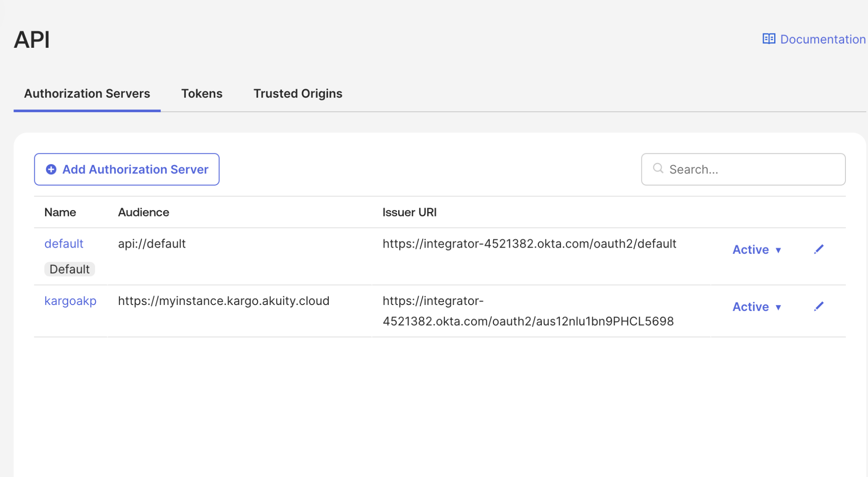
Task: Open the kargoakp authorization server link
Action: [x=70, y=301]
